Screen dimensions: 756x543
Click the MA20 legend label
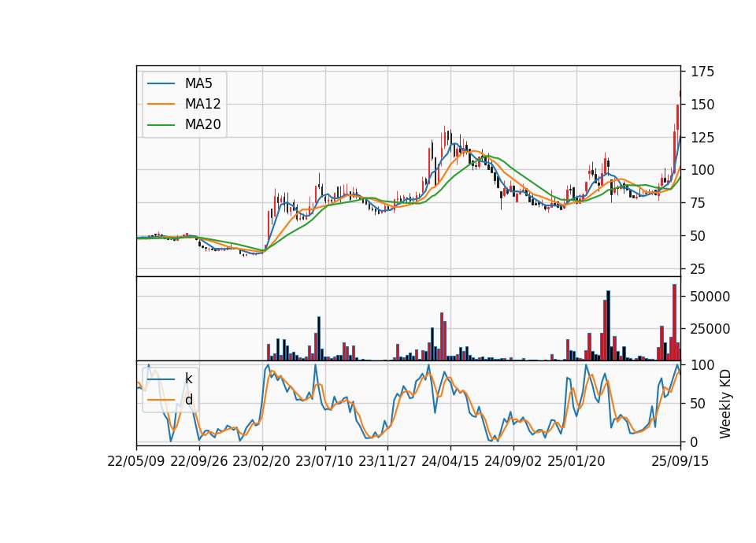[202, 124]
